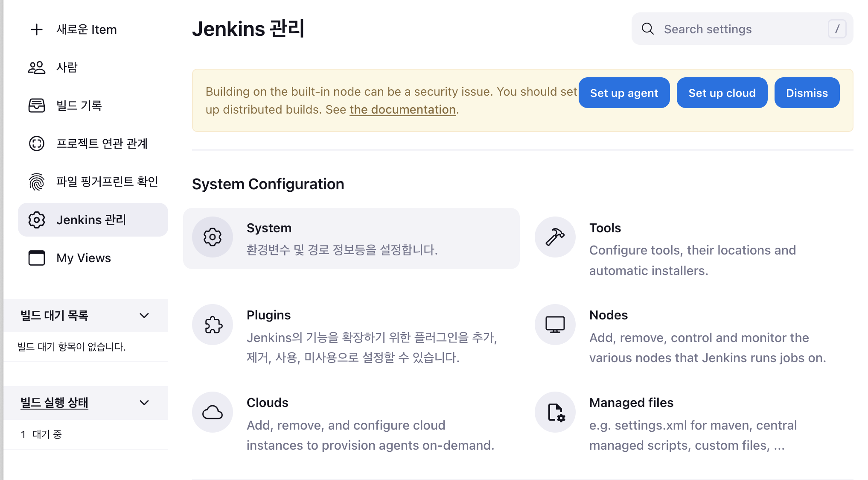
Task: Click the Managed files document icon
Action: point(555,413)
